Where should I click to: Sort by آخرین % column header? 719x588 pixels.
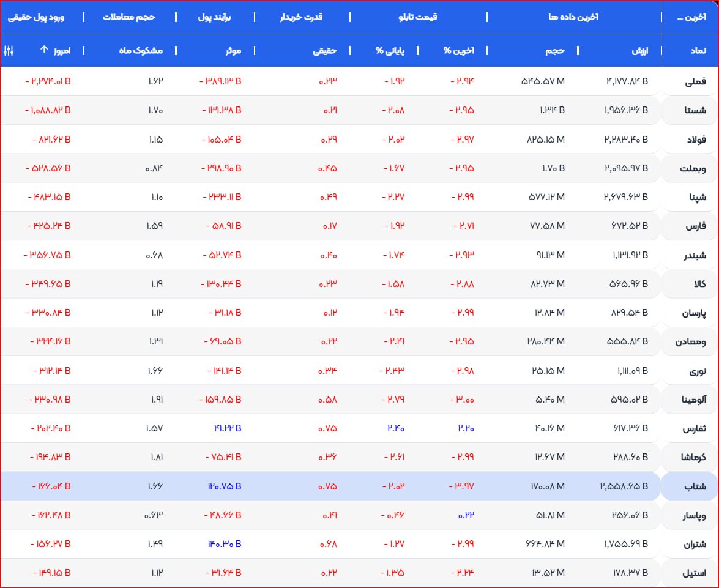(459, 50)
